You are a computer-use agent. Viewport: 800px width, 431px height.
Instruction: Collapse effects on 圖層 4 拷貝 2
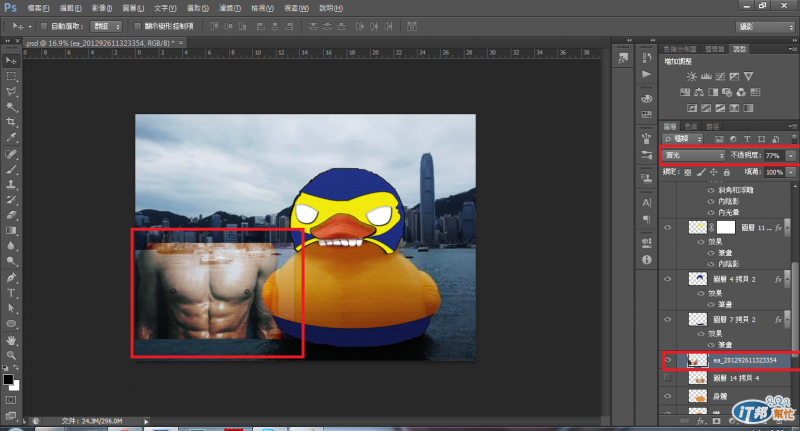(x=787, y=279)
